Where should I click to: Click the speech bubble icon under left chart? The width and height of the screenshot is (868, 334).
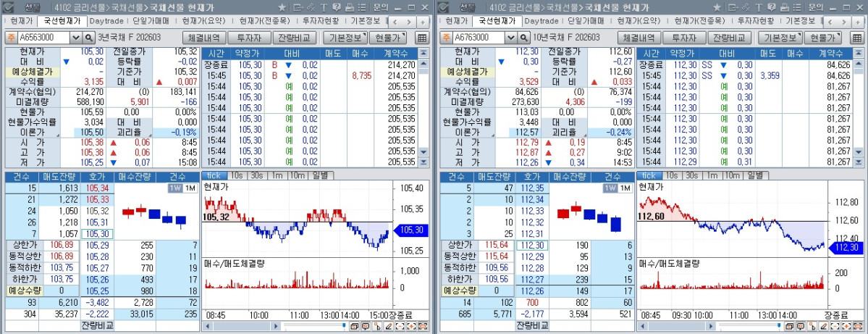(x=366, y=326)
